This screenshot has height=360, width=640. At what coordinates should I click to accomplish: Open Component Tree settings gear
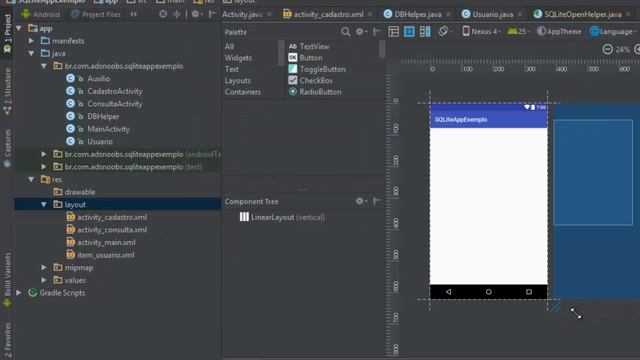pos(361,201)
